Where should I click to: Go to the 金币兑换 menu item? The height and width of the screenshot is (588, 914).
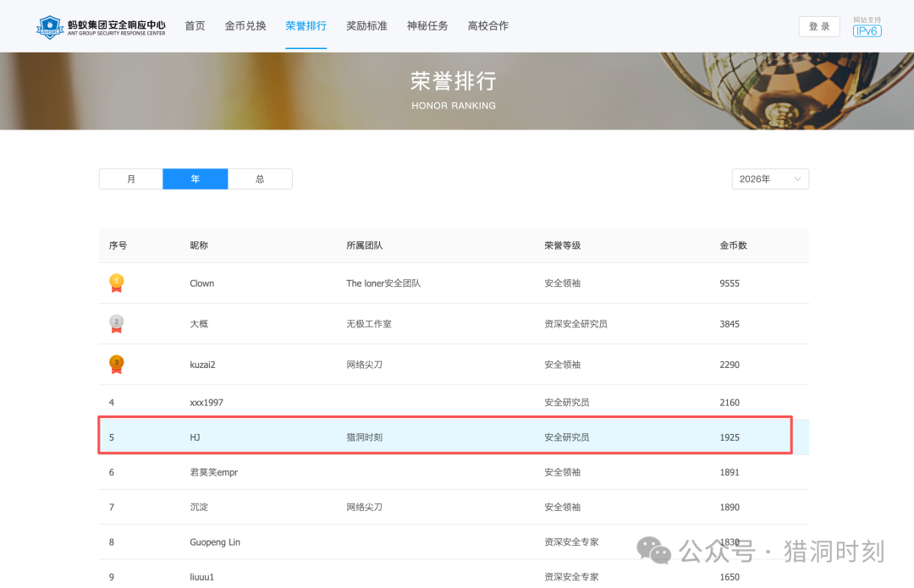coord(245,25)
